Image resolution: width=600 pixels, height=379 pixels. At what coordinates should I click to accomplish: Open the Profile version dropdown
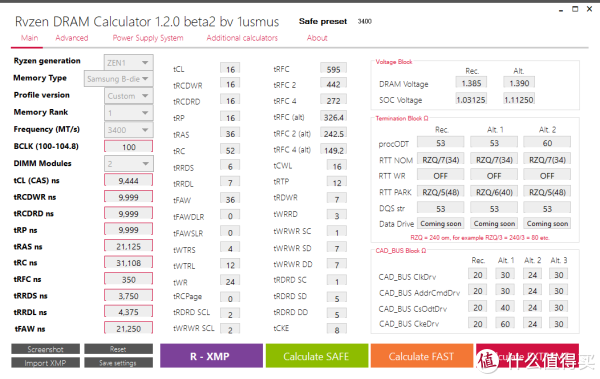[129, 96]
